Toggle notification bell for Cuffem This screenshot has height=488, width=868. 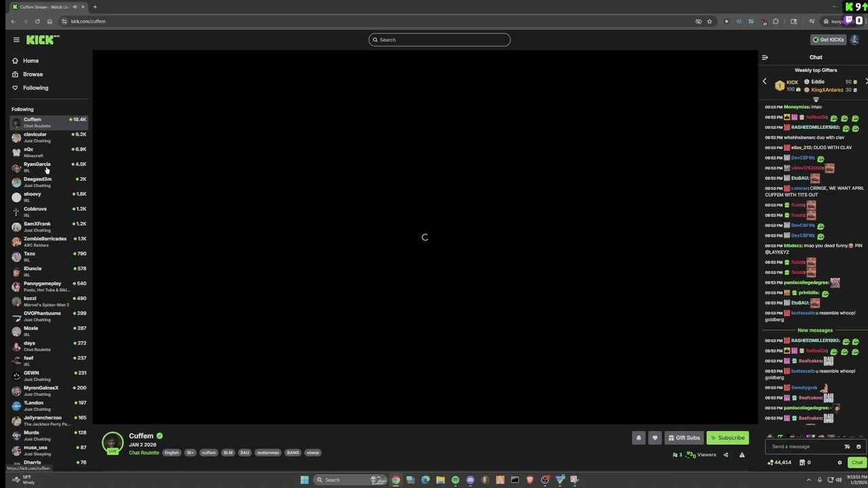pyautogui.click(x=638, y=438)
